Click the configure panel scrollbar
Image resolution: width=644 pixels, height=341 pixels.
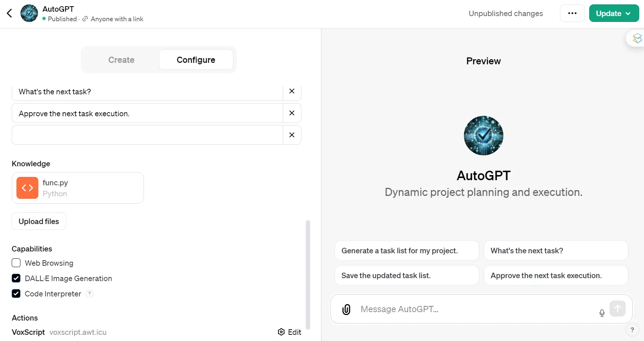point(308,274)
